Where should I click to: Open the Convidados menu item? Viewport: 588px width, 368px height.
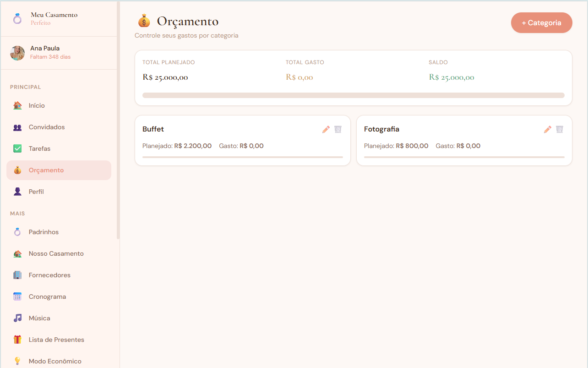(59, 127)
